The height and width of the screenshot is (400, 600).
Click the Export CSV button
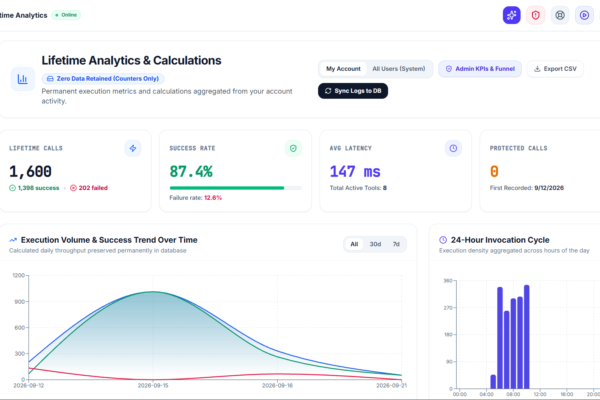point(555,69)
